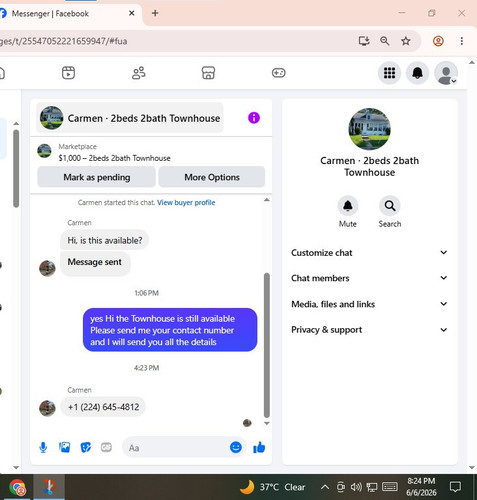Open Chrome three-dot menu
The width and height of the screenshot is (477, 500).
[462, 41]
